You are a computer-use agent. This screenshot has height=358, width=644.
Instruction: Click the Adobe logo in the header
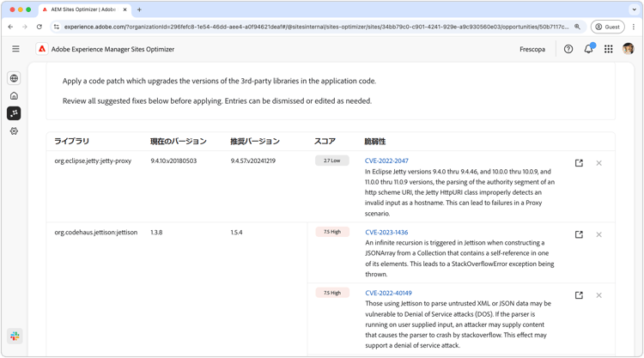[42, 49]
